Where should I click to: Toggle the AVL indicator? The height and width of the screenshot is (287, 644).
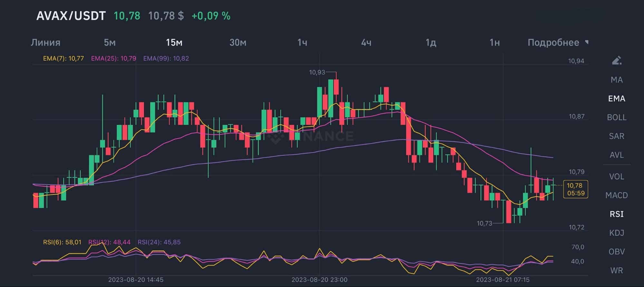617,155
